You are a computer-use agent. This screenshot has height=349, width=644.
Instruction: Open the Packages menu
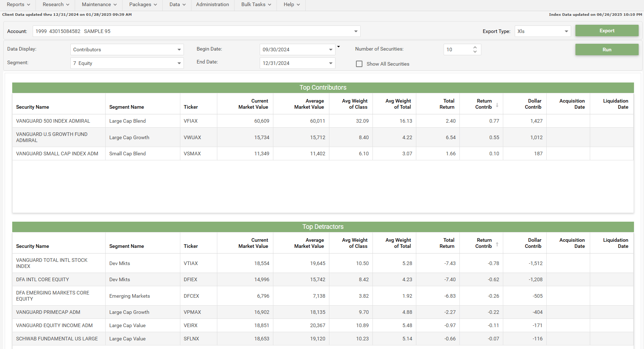click(143, 5)
